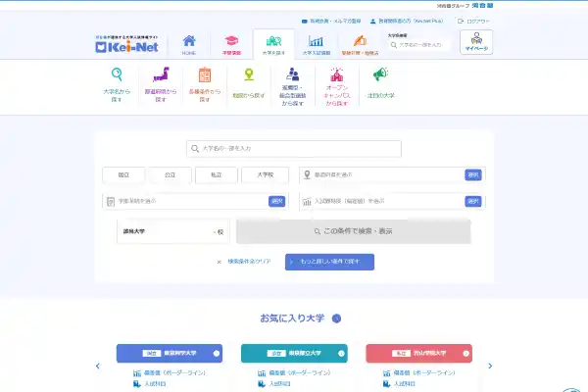Image resolution: width=588 pixels, height=392 pixels.
Task: Switch to the 大学を探す tab
Action: [x=273, y=44]
